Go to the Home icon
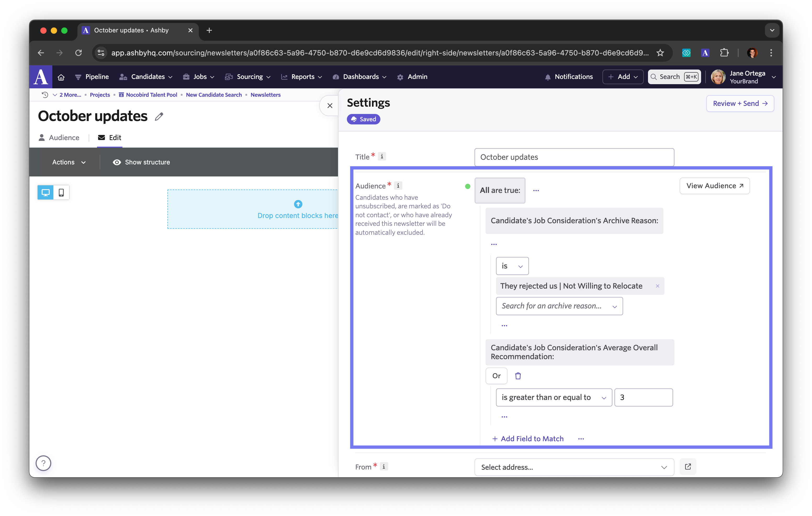Viewport: 812px width, 516px height. [x=61, y=77]
